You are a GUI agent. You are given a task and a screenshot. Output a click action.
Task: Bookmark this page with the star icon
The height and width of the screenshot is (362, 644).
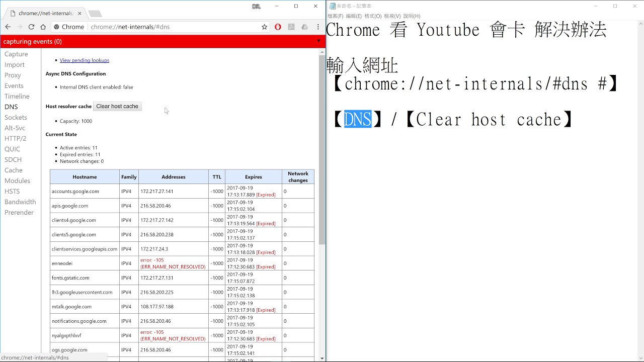coord(265,27)
